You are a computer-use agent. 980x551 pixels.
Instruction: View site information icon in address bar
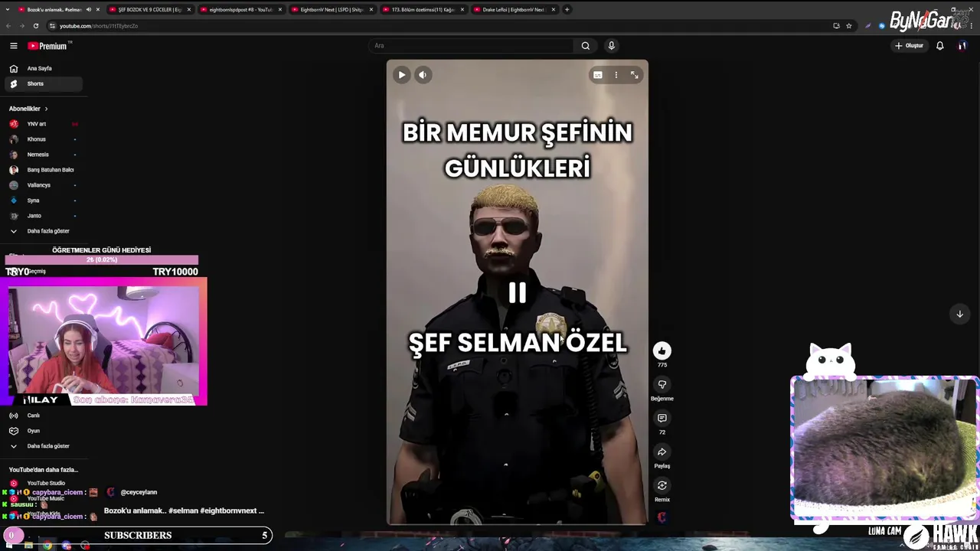click(52, 26)
